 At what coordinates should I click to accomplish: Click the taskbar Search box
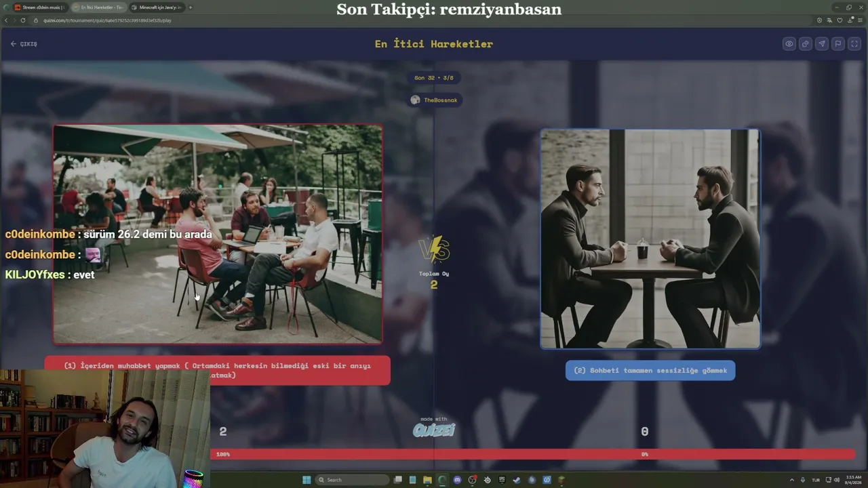pyautogui.click(x=353, y=480)
